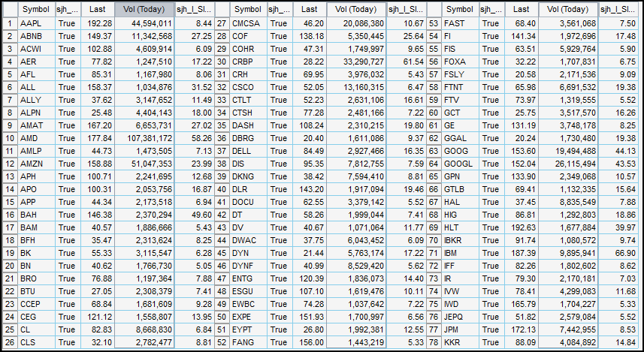Select the CMCSA symbol cell
Screen dimensions: 644x352
click(248, 23)
